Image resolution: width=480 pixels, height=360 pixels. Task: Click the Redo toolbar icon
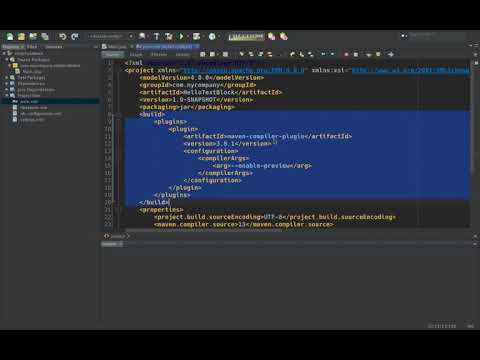click(x=75, y=36)
